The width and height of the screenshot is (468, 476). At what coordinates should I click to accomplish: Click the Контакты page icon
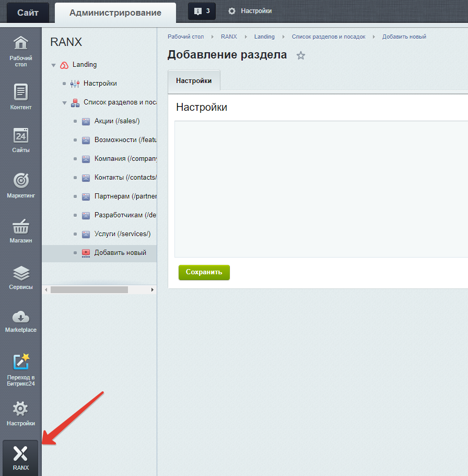pos(86,178)
